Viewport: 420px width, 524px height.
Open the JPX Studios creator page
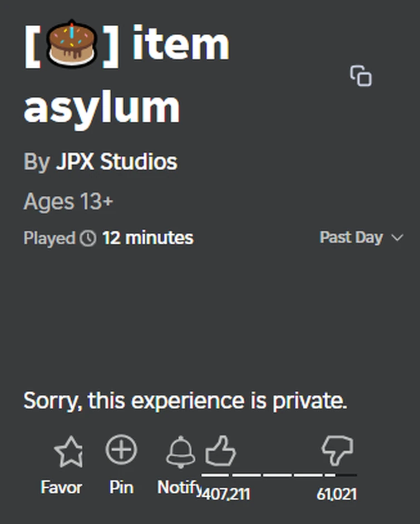click(117, 162)
